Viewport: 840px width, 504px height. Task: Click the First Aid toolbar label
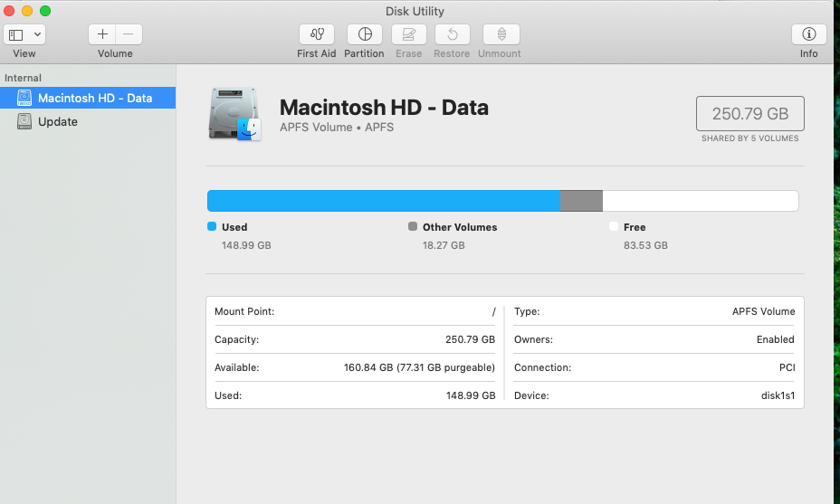pyautogui.click(x=317, y=53)
